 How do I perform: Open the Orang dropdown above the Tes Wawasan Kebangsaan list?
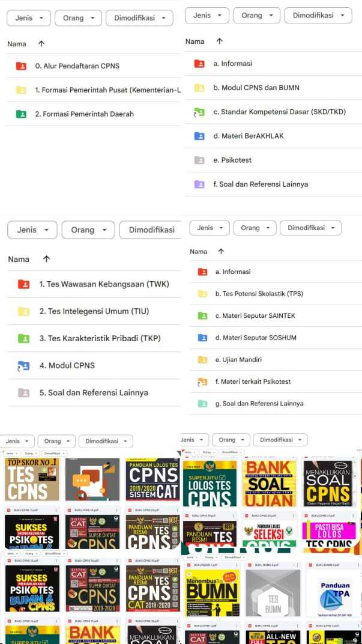(88, 230)
